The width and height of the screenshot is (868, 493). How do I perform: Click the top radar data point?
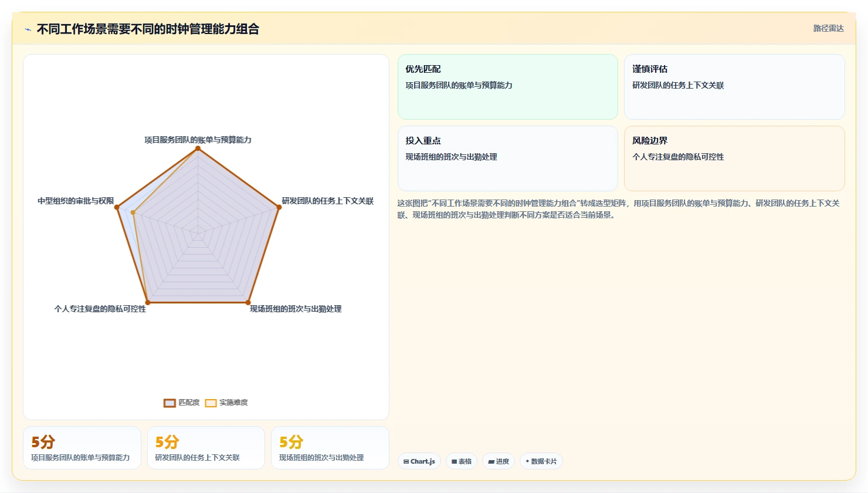pyautogui.click(x=198, y=148)
